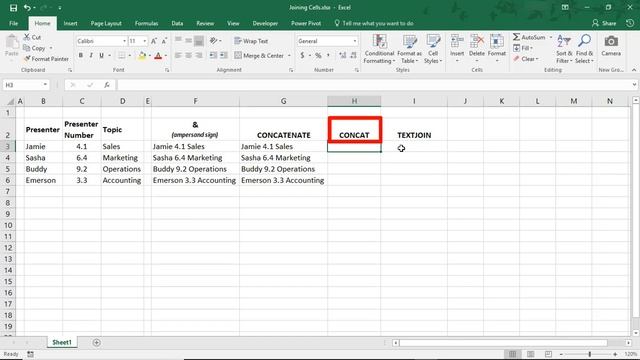Click the Paste clipboard icon

(12, 42)
